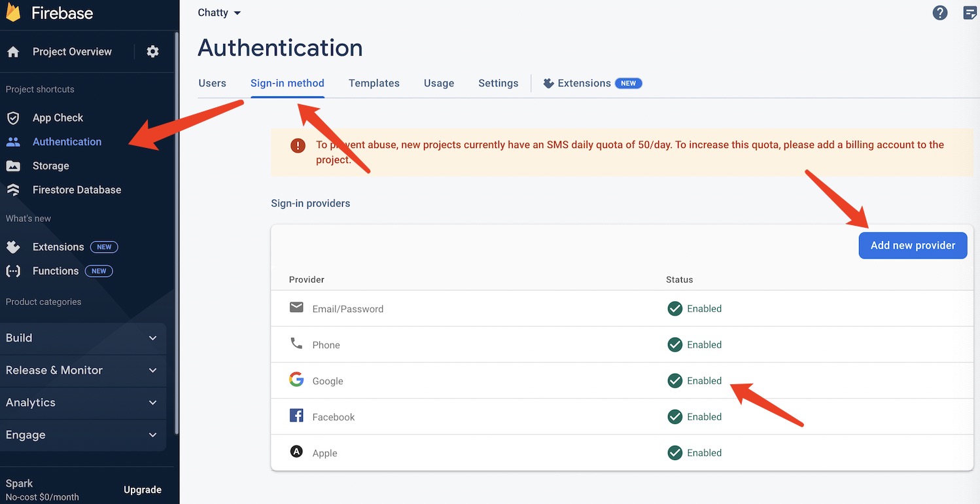Click the Firebase flame logo
The width and height of the screenshot is (980, 504).
pyautogui.click(x=12, y=12)
